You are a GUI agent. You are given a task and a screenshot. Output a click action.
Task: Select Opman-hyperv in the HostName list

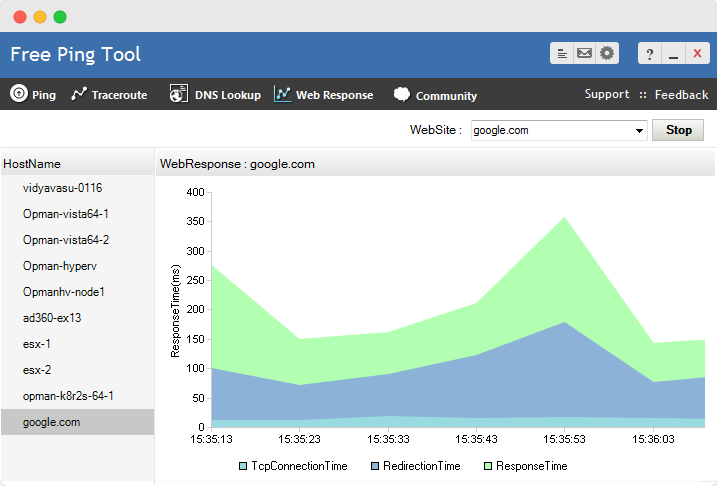pos(59,266)
